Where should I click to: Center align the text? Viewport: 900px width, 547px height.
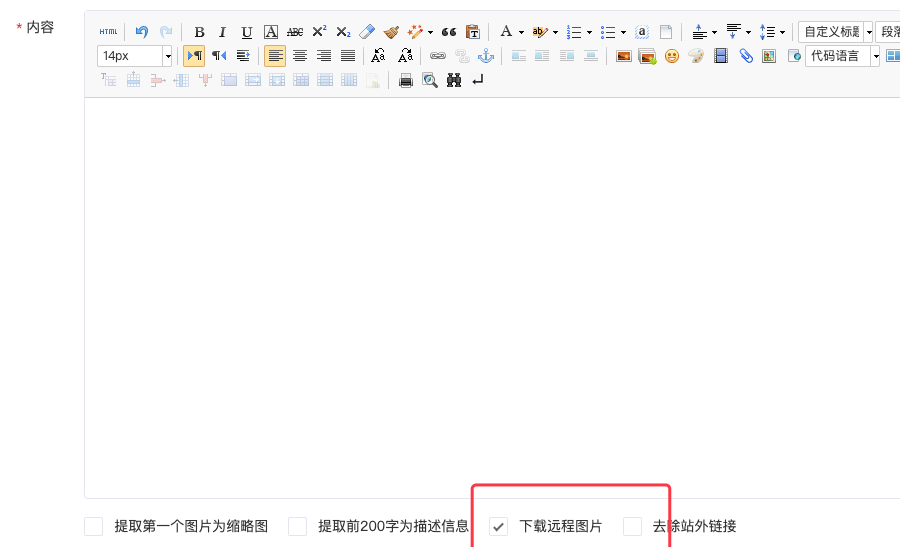[300, 56]
